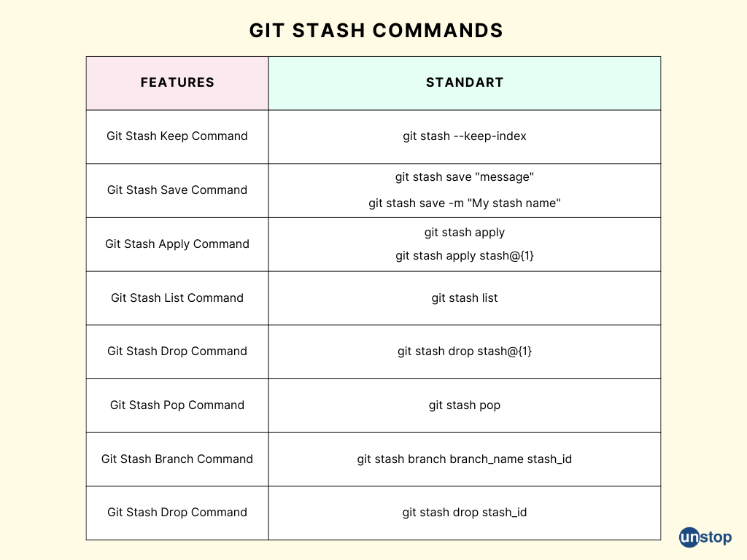Click the Unstop logo icon
Image resolution: width=747 pixels, height=560 pixels.
click(705, 537)
